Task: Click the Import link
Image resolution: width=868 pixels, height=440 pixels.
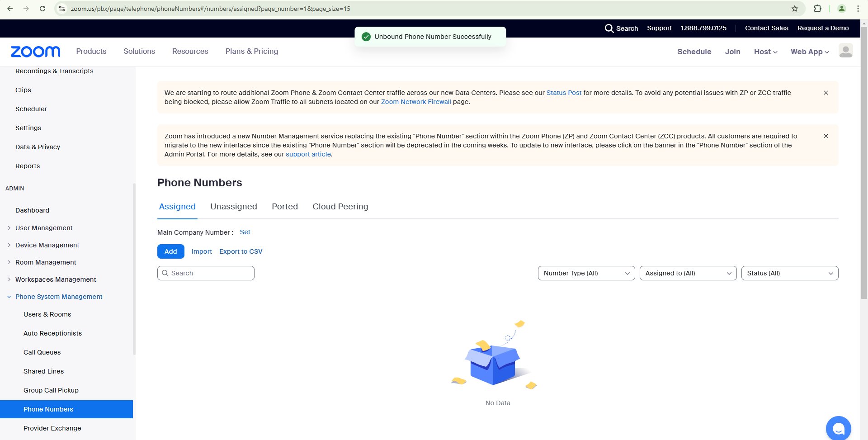Action: click(x=202, y=251)
